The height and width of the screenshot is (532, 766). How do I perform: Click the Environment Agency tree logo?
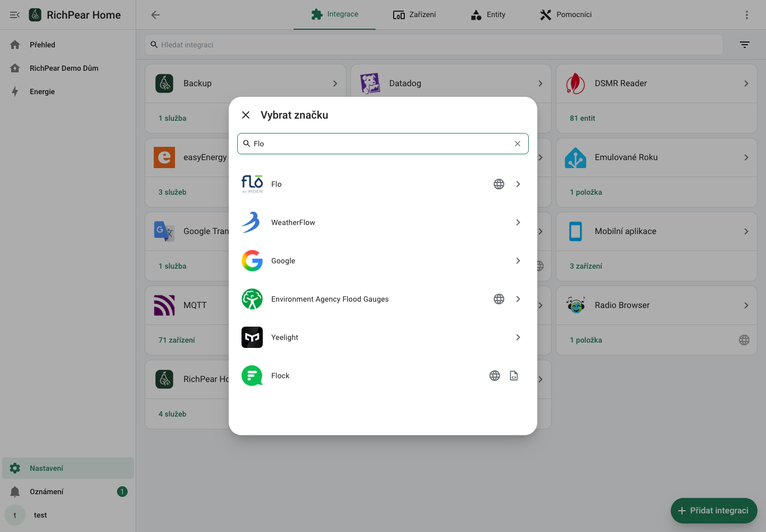(x=252, y=299)
